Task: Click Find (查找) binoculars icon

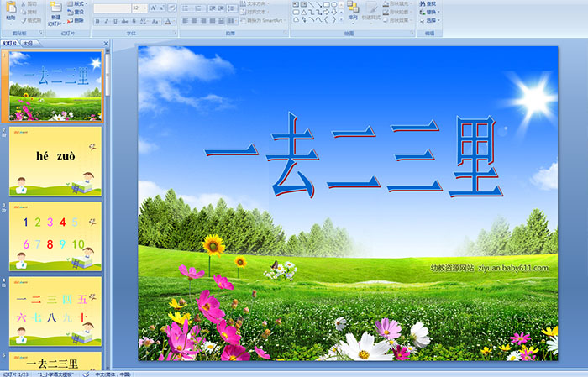Action: (423, 3)
